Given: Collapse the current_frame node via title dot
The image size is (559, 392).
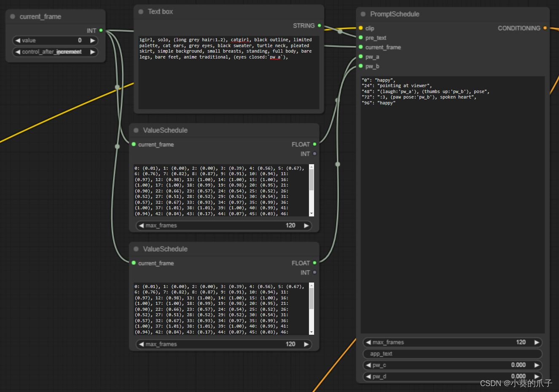Looking at the screenshot, I should [x=13, y=16].
